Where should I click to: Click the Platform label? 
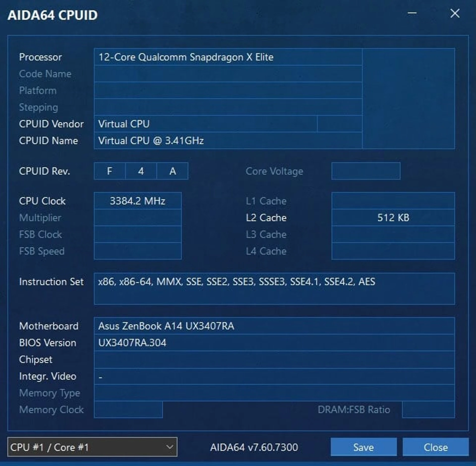[x=38, y=91]
